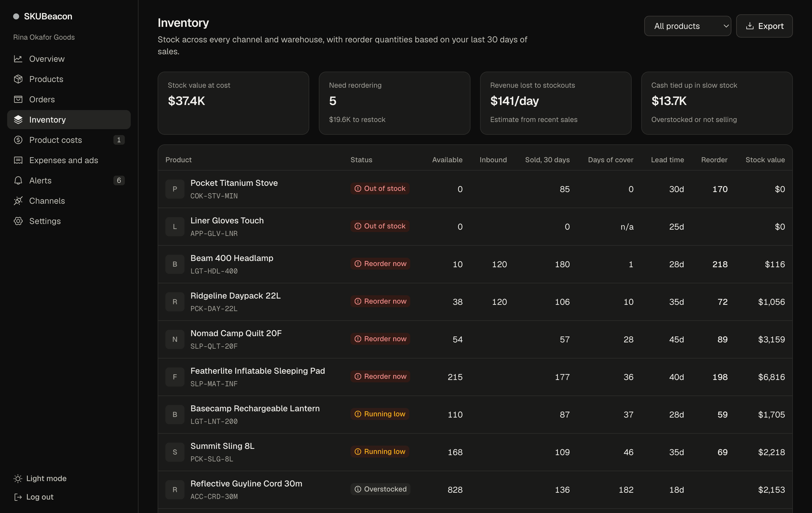This screenshot has height=513, width=812.
Task: Click the L avatar for Liner Gloves Touch
Action: [x=175, y=227]
